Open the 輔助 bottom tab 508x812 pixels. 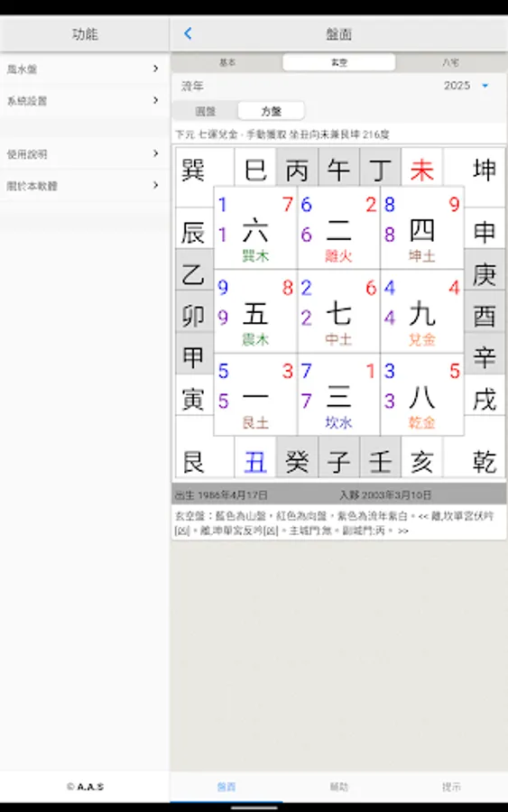pos(339,787)
